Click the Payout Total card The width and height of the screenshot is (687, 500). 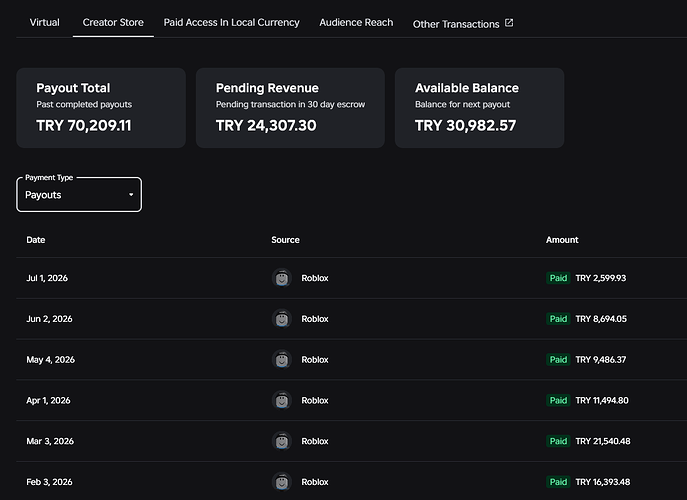click(101, 108)
